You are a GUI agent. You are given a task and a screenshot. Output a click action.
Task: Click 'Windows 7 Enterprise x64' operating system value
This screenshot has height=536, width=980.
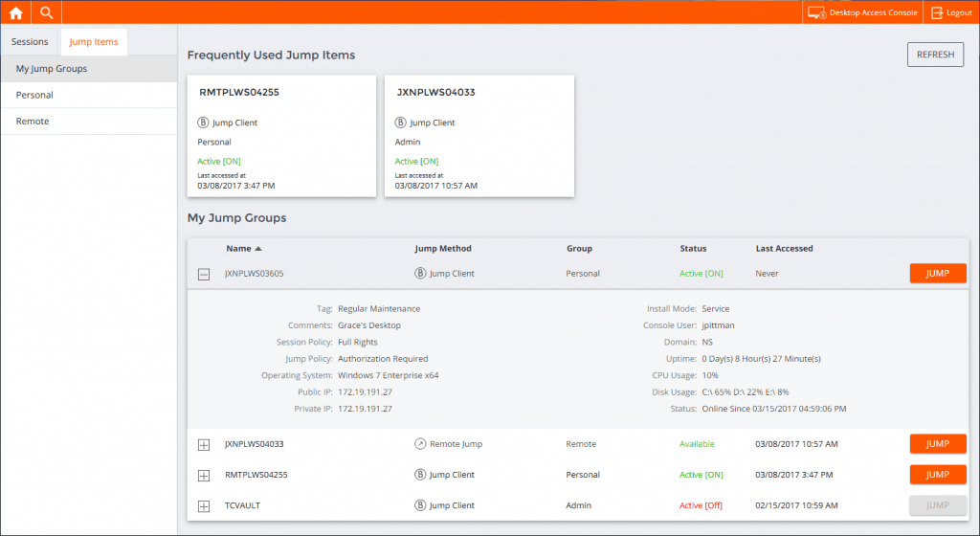[389, 375]
